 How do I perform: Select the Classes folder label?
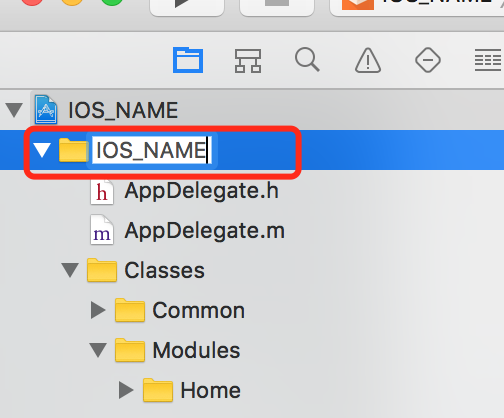pos(164,270)
